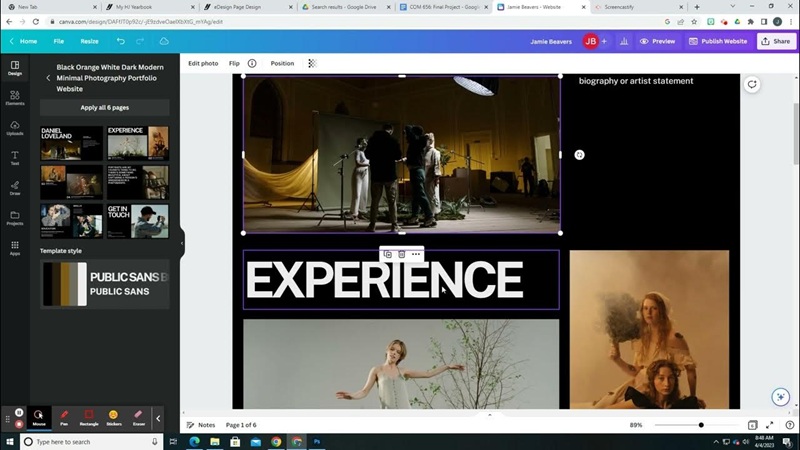
Task: Select the Screencastify Pen tool
Action: click(x=64, y=417)
